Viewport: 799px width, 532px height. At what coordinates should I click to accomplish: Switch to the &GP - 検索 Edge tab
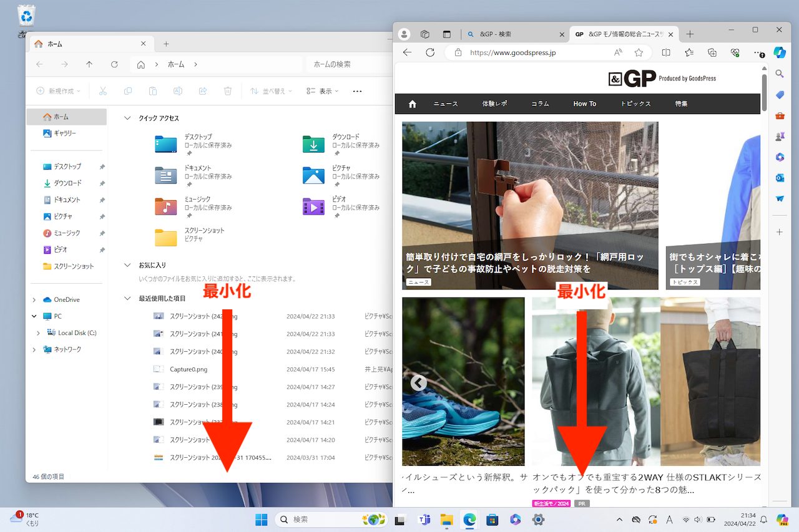516,34
